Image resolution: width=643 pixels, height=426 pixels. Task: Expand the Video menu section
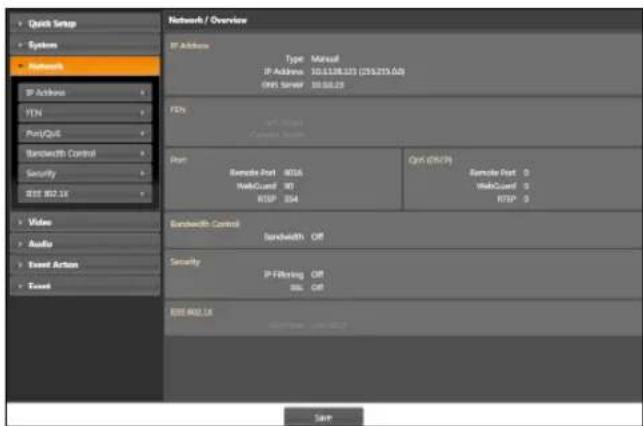[85, 222]
